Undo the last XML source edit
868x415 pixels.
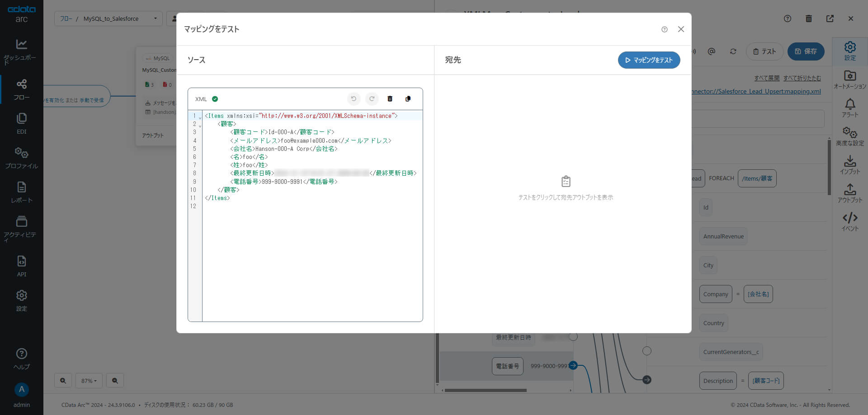click(354, 99)
